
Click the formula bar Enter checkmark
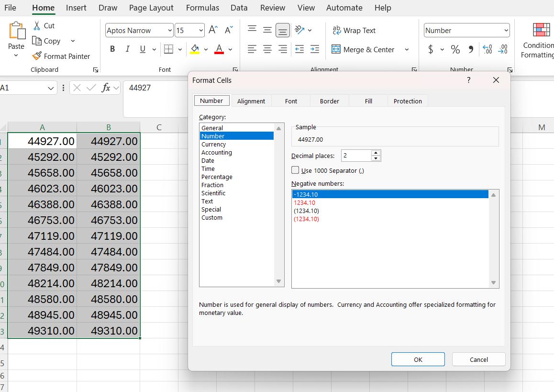pos(91,88)
